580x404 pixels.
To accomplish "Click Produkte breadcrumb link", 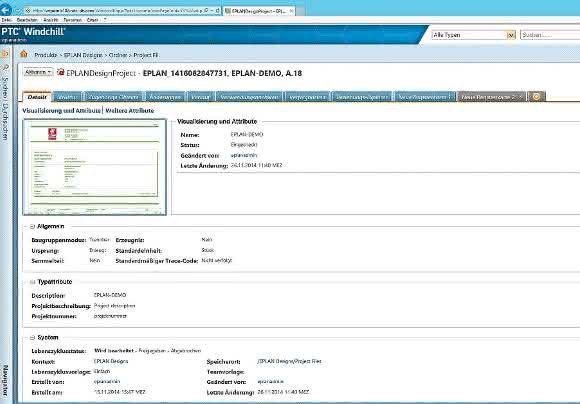I will click(46, 55).
